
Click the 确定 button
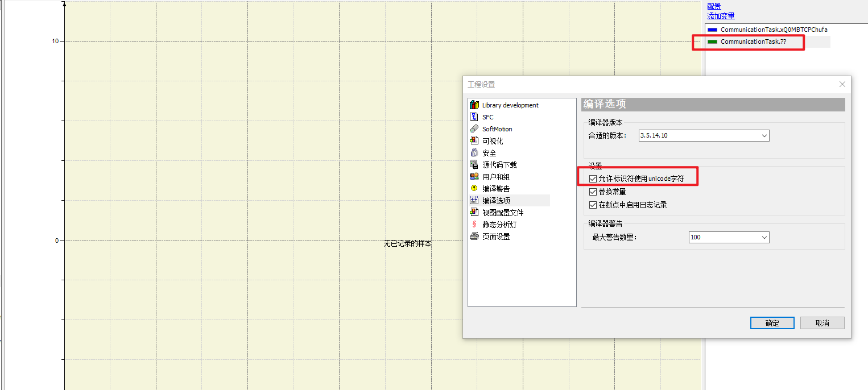pyautogui.click(x=772, y=323)
